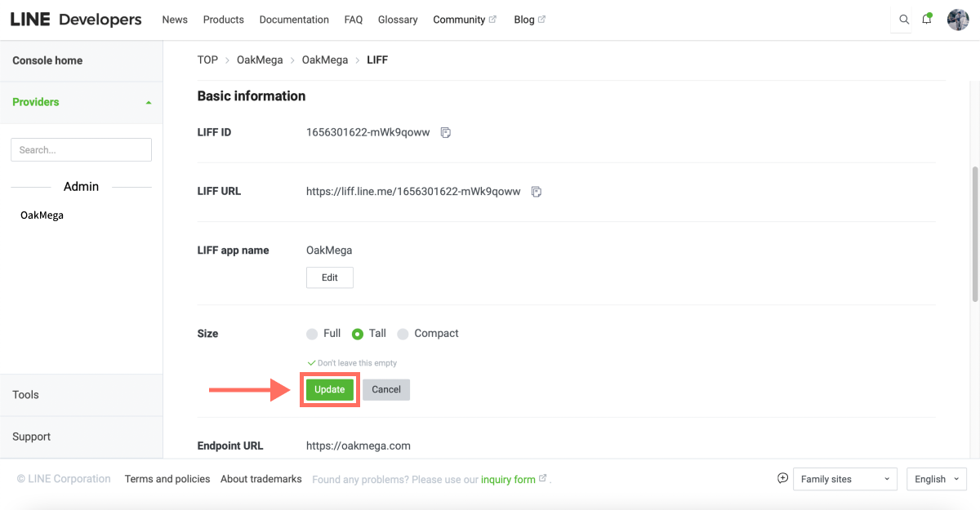The height and width of the screenshot is (510, 980).
Task: Open the English language dropdown
Action: (x=937, y=479)
